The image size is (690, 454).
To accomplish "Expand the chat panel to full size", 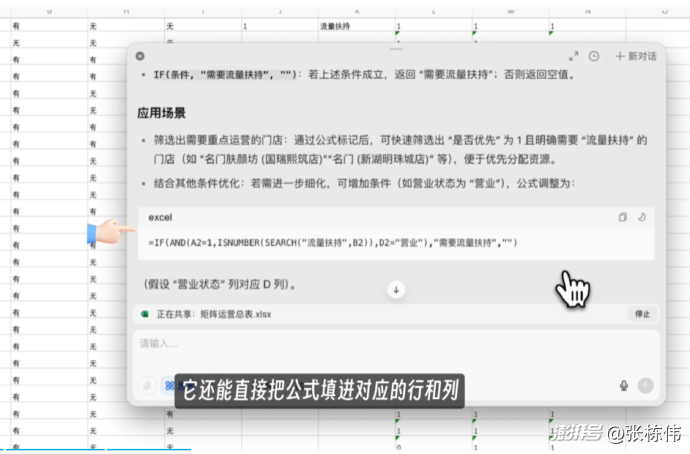I will pos(573,56).
